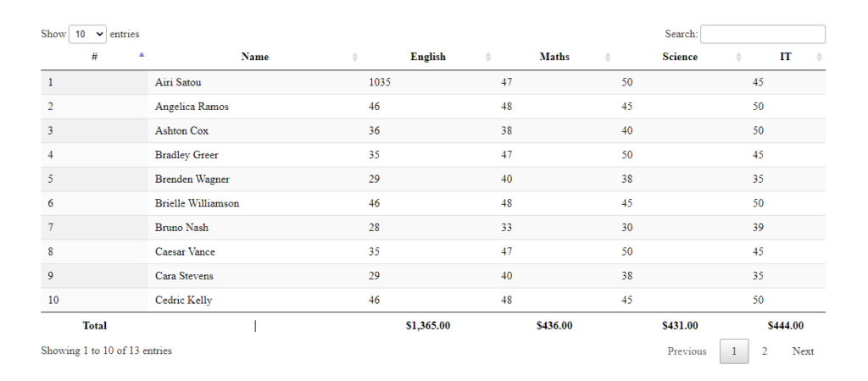Click Ashton Cox's Maths score 38

point(507,131)
